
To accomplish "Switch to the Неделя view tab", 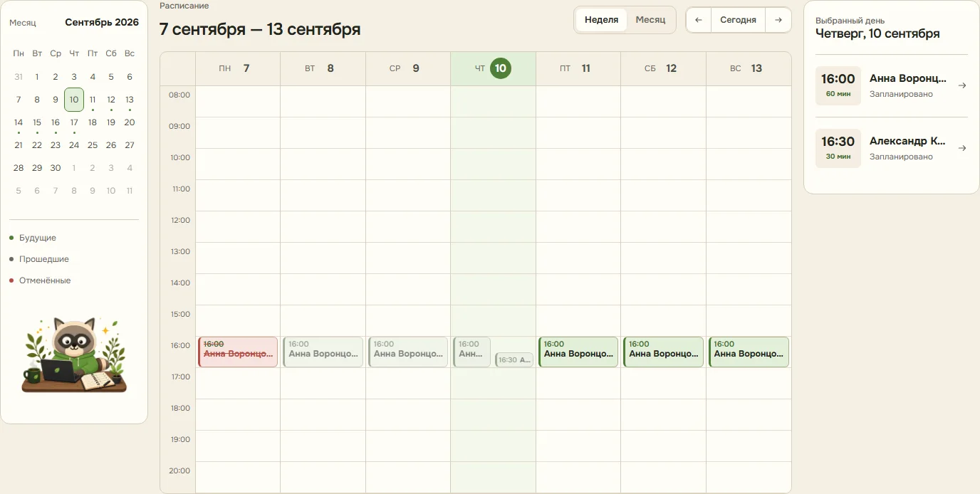I will (601, 20).
